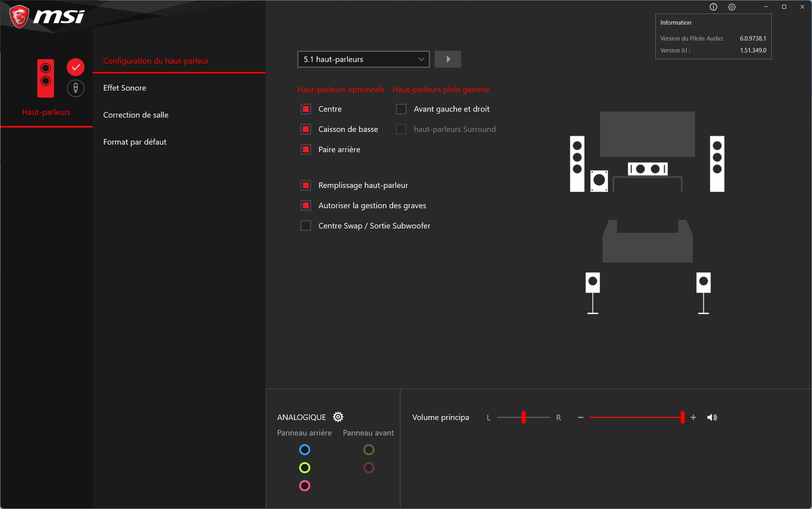Click the ANALOGIQUE settings gear
The width and height of the screenshot is (812, 509).
click(x=338, y=417)
